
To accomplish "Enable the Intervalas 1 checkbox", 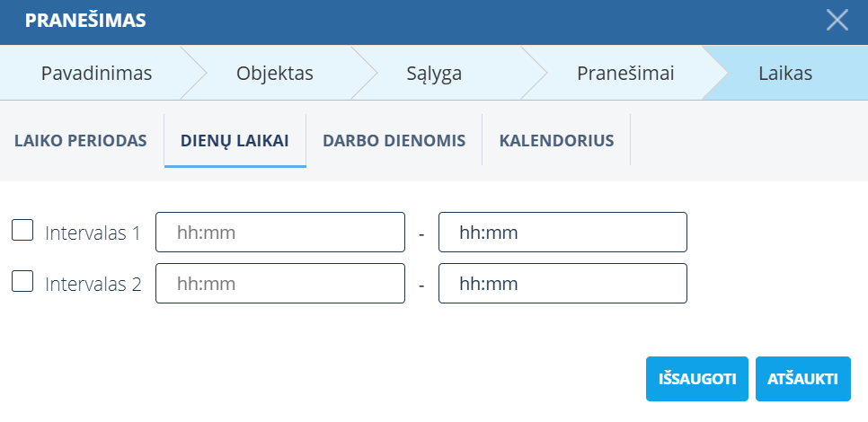I will pos(22,232).
